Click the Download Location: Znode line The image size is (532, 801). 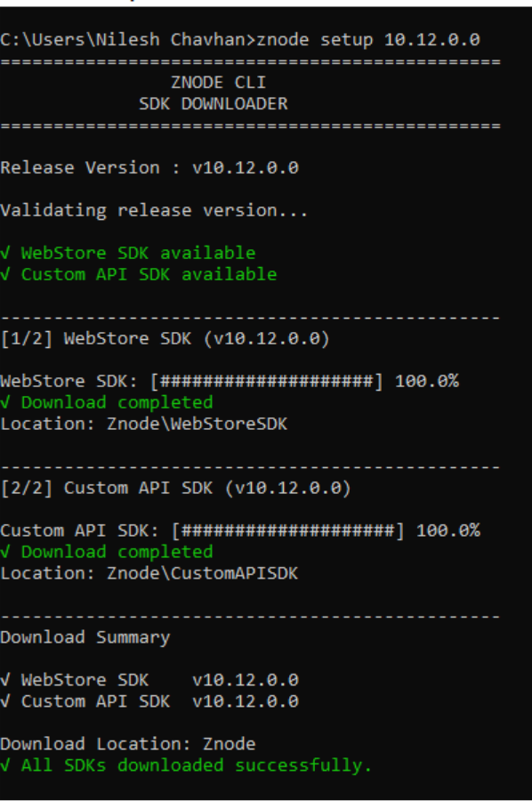128,744
